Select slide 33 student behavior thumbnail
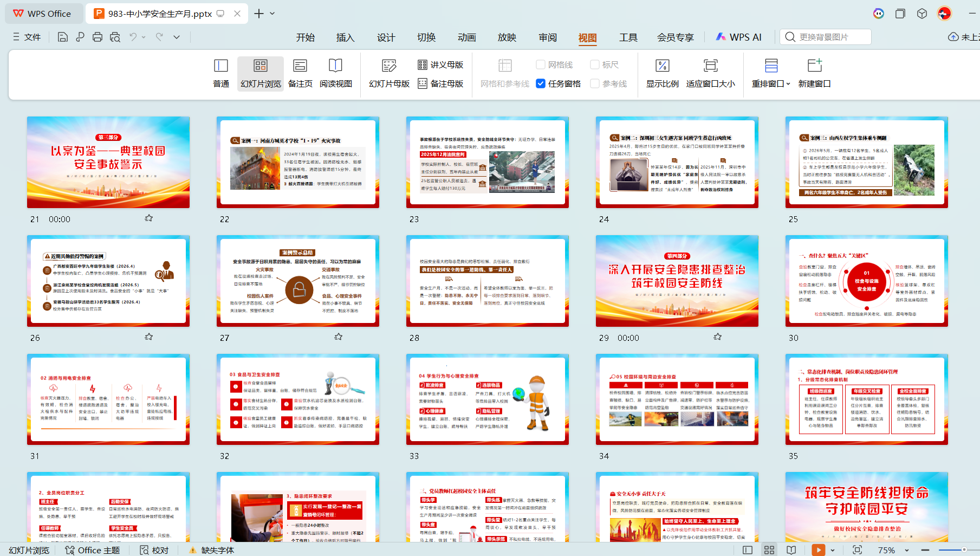The width and height of the screenshot is (980, 556). 488,399
